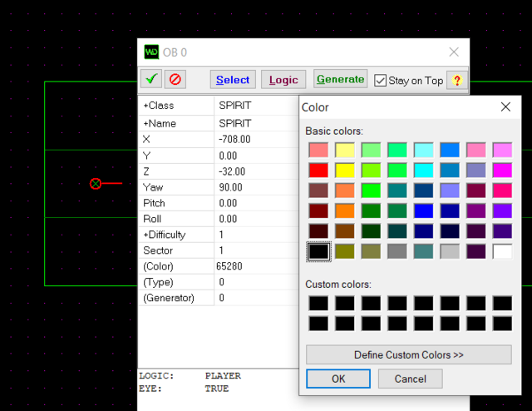
Task: Click the (Type) value 0
Action: click(222, 282)
